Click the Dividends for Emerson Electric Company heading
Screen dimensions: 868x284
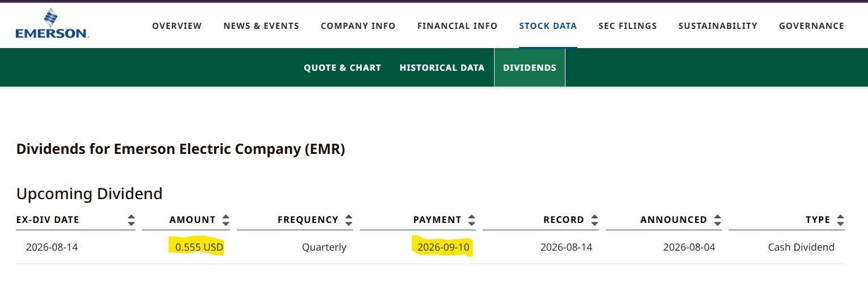point(181,149)
